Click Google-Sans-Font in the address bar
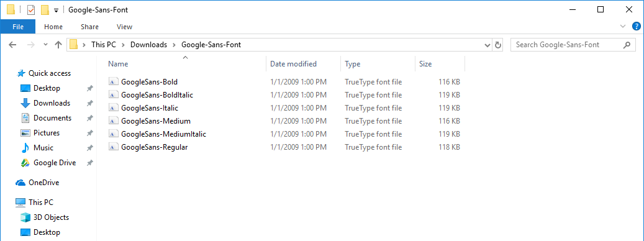 [x=211, y=45]
